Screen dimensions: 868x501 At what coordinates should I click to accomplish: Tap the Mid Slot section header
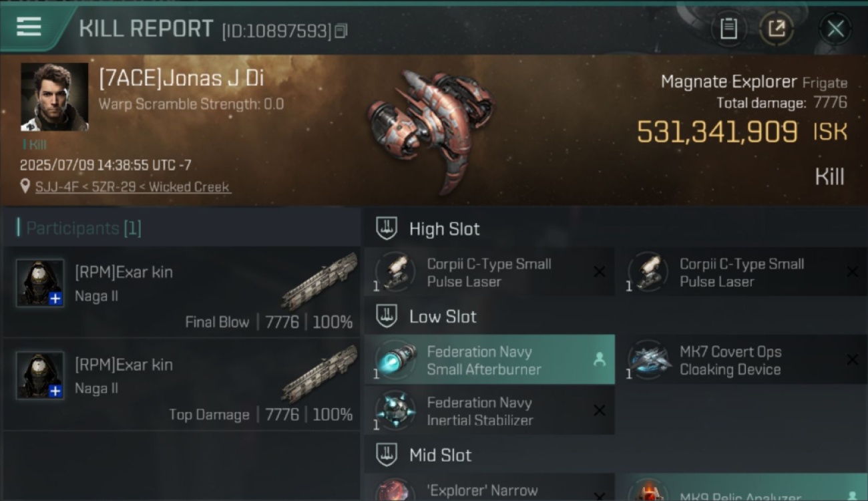(440, 455)
